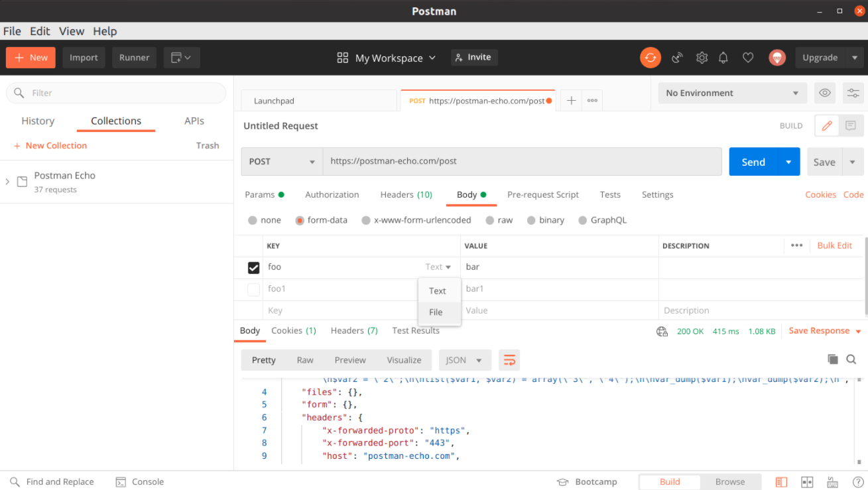Image resolution: width=868 pixels, height=490 pixels.
Task: Click the Import button
Action: click(84, 58)
